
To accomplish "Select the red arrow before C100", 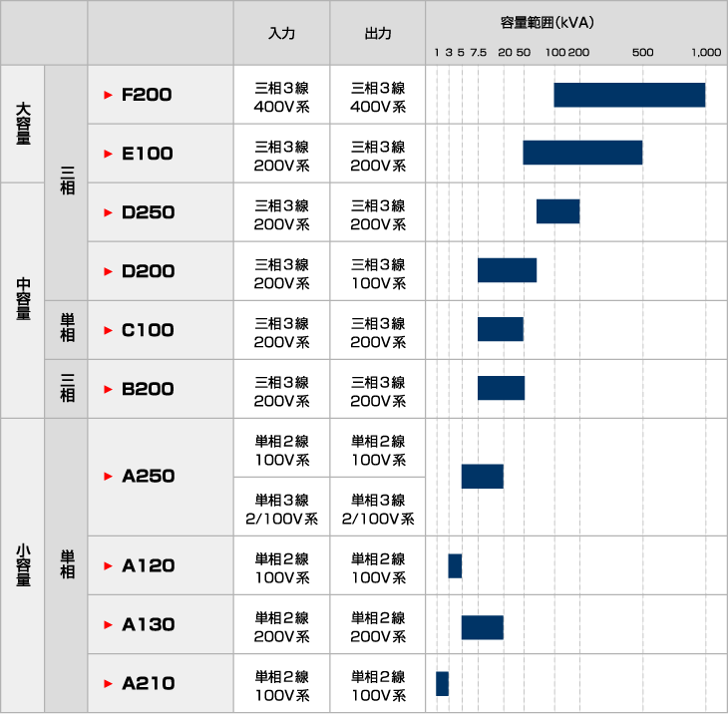I will point(108,331).
